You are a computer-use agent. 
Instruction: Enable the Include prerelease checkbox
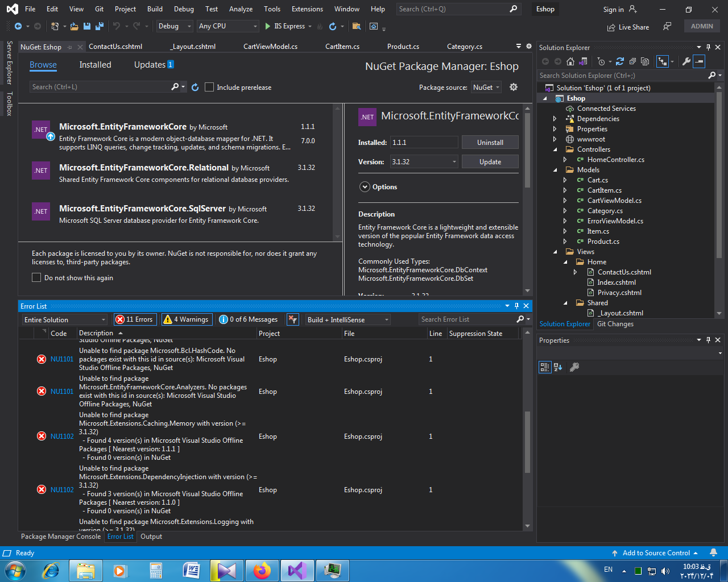(x=209, y=87)
